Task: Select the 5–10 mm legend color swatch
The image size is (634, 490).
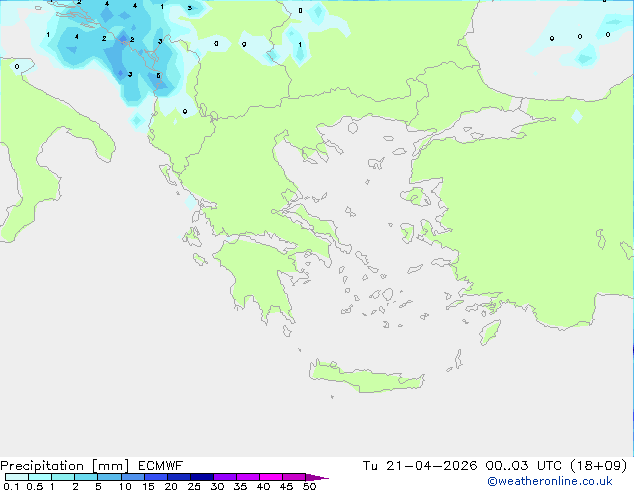Action: point(109,477)
